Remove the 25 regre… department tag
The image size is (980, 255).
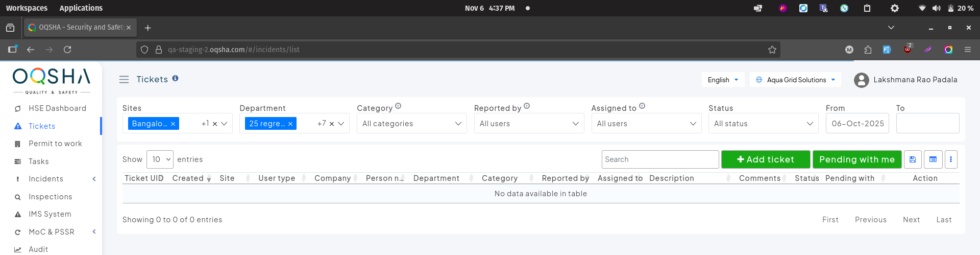pos(290,124)
